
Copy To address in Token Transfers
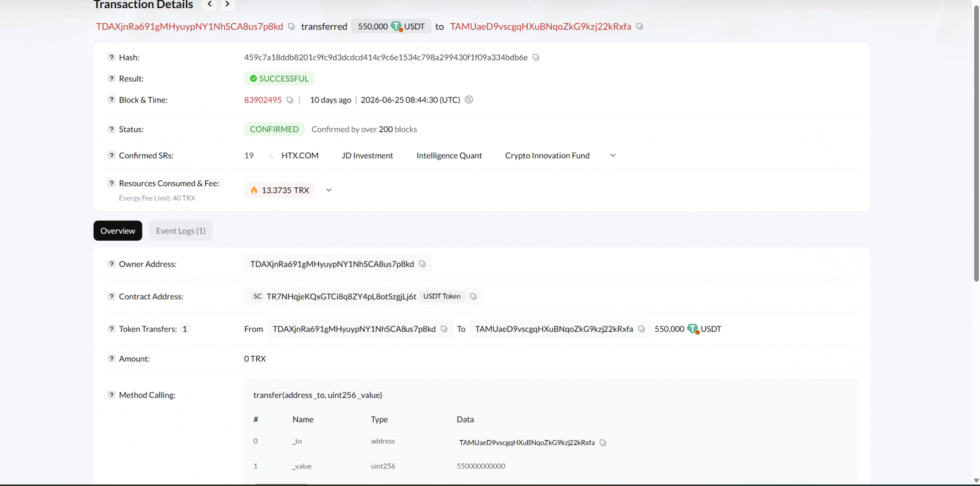[641, 329]
